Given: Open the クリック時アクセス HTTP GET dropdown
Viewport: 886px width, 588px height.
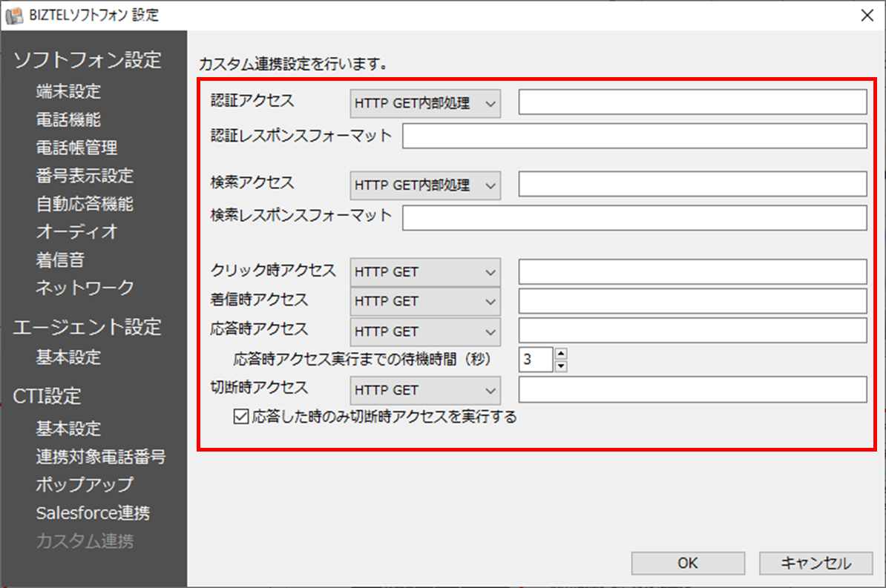Looking at the screenshot, I should 424,272.
